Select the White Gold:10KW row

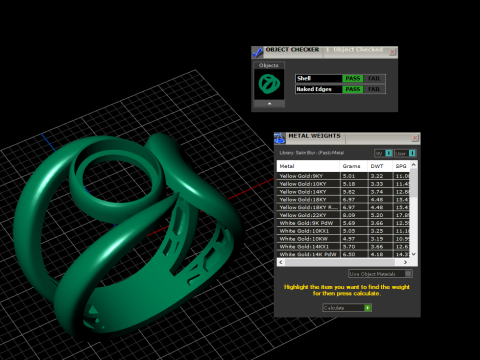[x=343, y=239]
